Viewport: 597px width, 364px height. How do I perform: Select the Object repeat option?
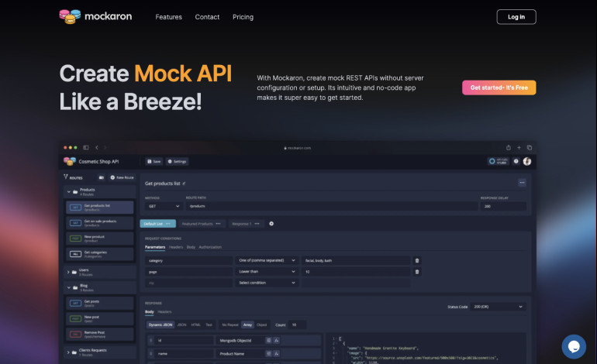pos(262,325)
